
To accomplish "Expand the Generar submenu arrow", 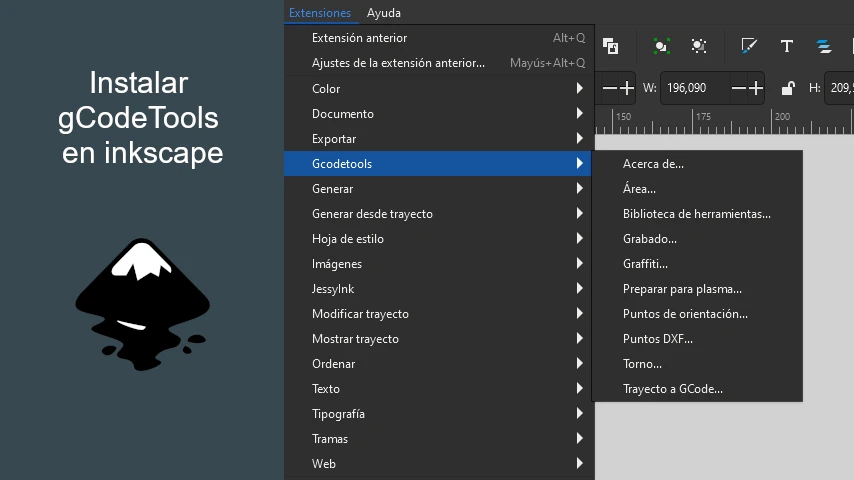I will (580, 189).
